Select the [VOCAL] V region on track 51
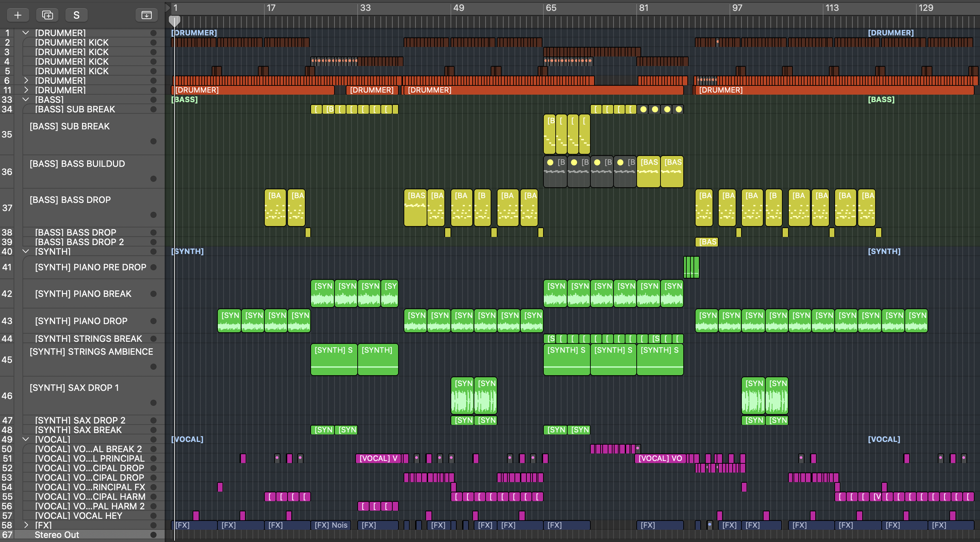This screenshot has width=980, height=542. (378, 458)
